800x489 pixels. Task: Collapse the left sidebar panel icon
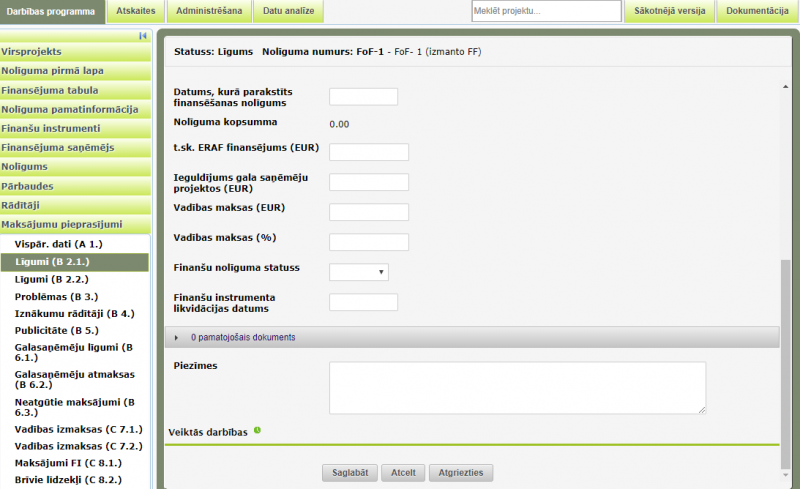(144, 36)
